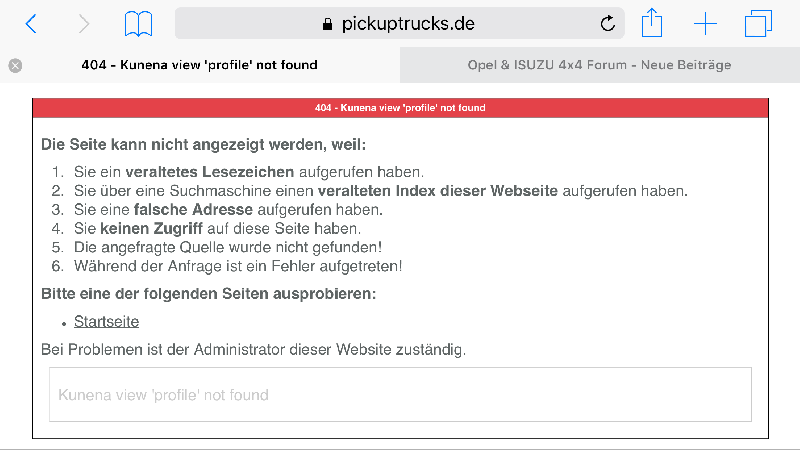Select the pickuptrucks.de address field
This screenshot has width=800, height=450.
(399, 23)
